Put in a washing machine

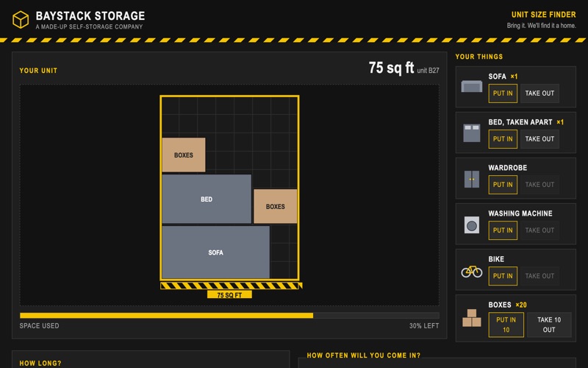point(503,230)
